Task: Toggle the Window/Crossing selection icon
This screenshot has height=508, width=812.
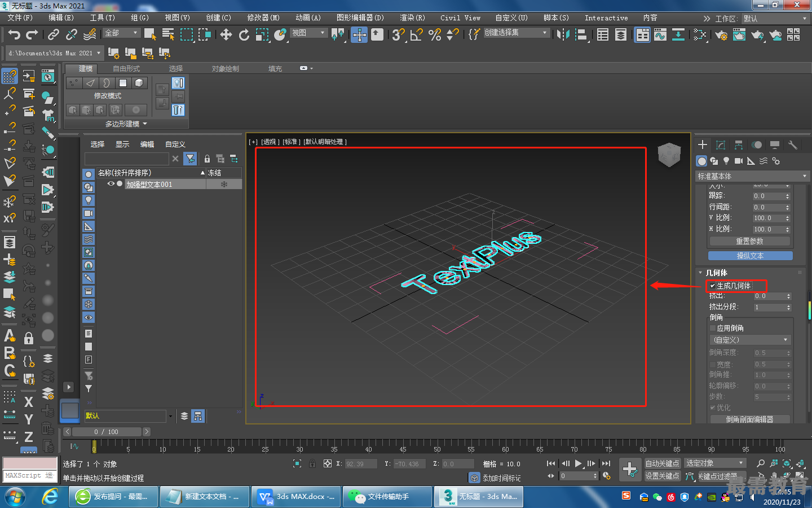Action: tap(204, 35)
